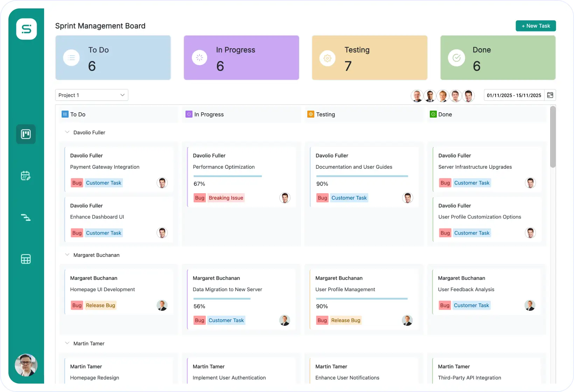Click the app logo at sidebar top
The width and height of the screenshot is (574, 392).
point(27,29)
